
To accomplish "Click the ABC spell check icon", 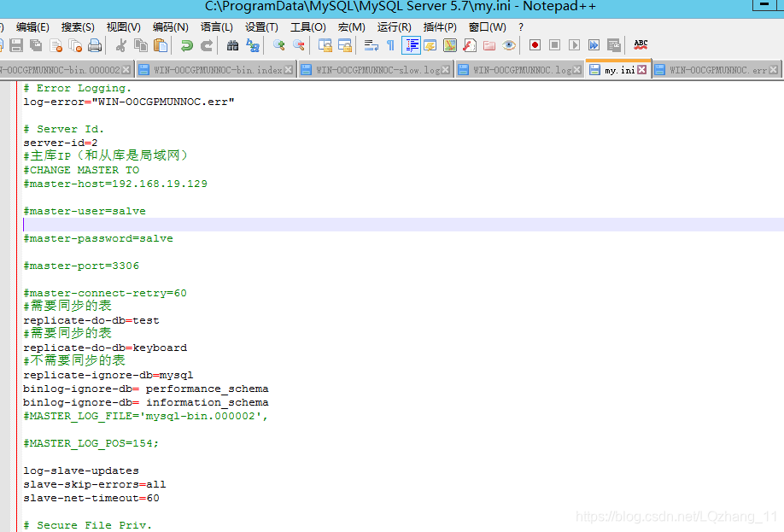I will click(x=641, y=44).
